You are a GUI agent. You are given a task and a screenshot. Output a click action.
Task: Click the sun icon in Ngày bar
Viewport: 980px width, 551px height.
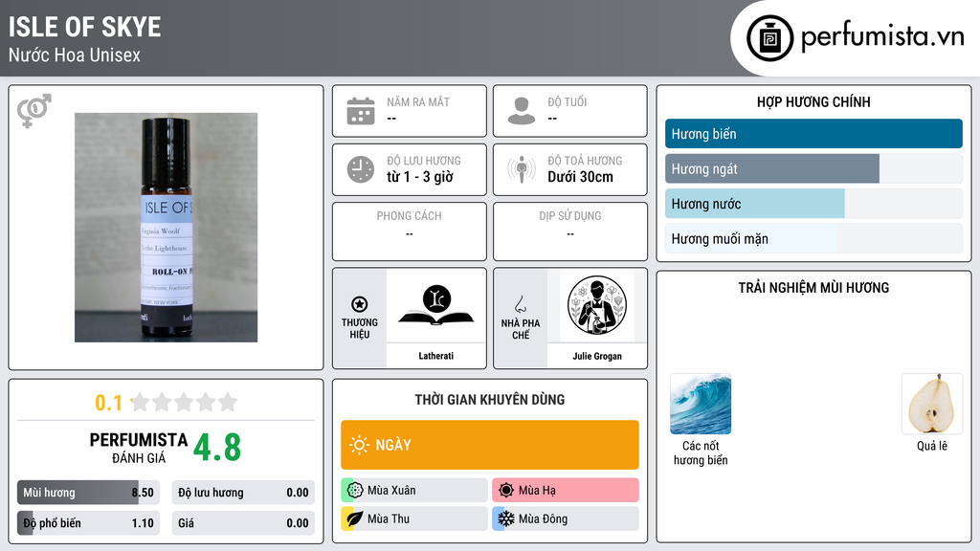tap(360, 445)
